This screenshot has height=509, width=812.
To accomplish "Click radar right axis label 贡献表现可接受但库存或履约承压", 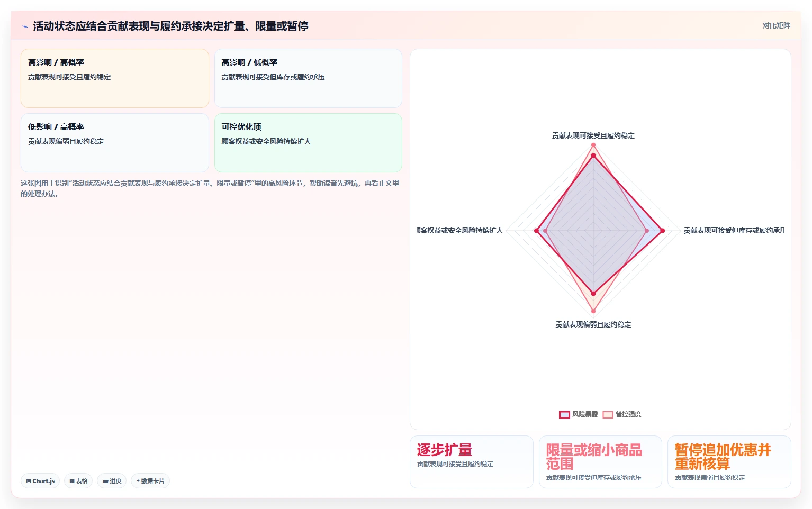I will (x=734, y=230).
